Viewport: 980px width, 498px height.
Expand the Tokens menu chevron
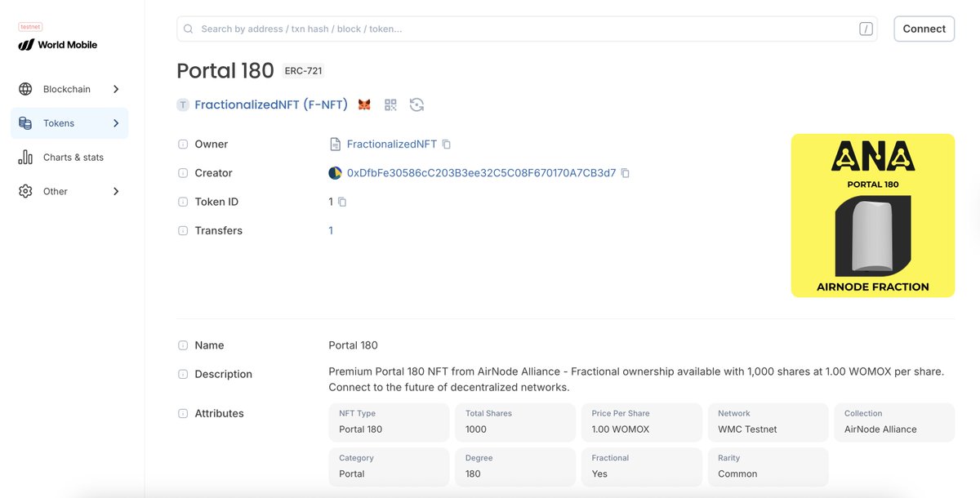116,123
